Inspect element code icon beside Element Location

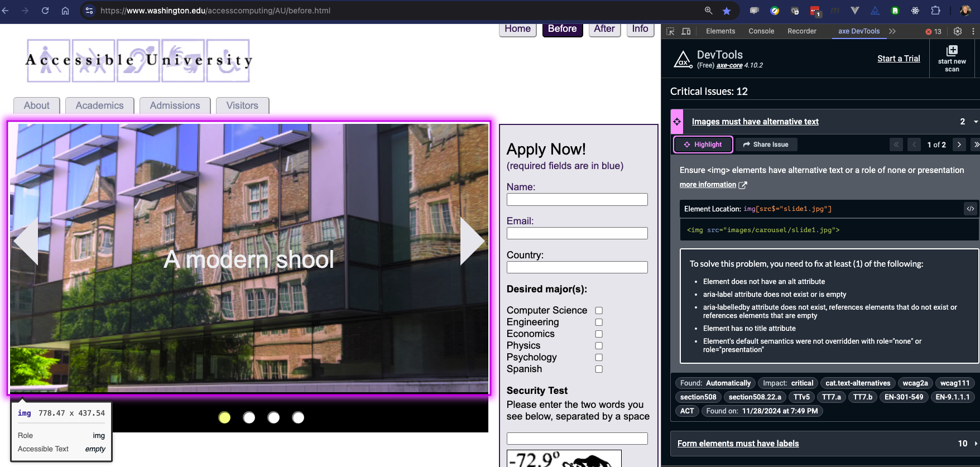(x=971, y=209)
